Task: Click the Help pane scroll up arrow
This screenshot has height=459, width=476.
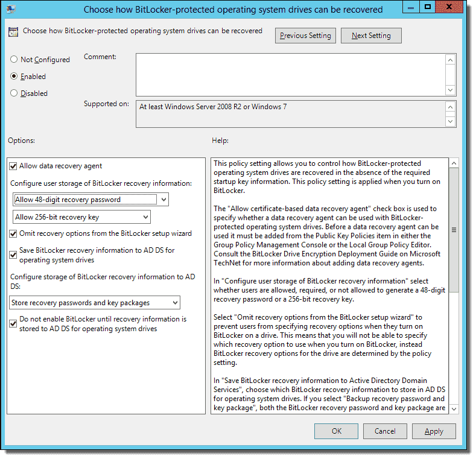Action: tap(454, 164)
